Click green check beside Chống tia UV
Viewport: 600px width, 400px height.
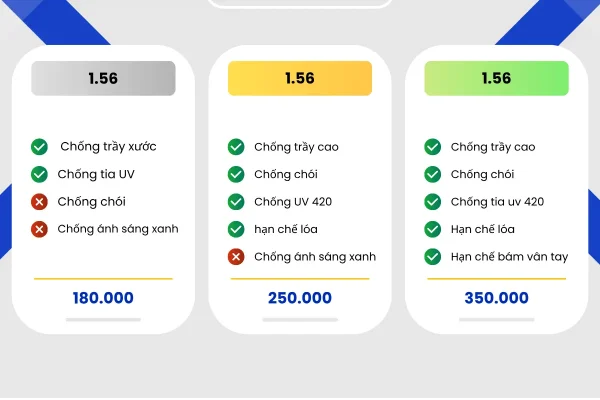(x=39, y=175)
